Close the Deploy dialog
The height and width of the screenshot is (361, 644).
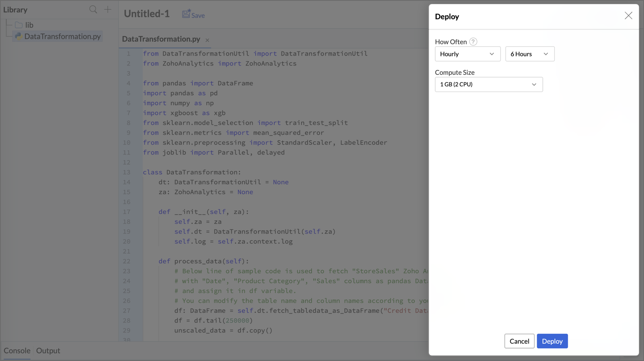tap(628, 16)
